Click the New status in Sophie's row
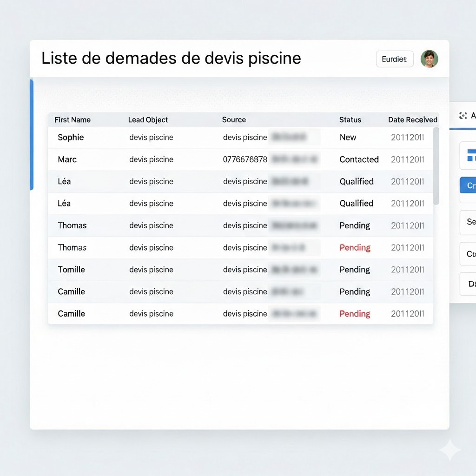The image size is (476, 476). tap(348, 138)
